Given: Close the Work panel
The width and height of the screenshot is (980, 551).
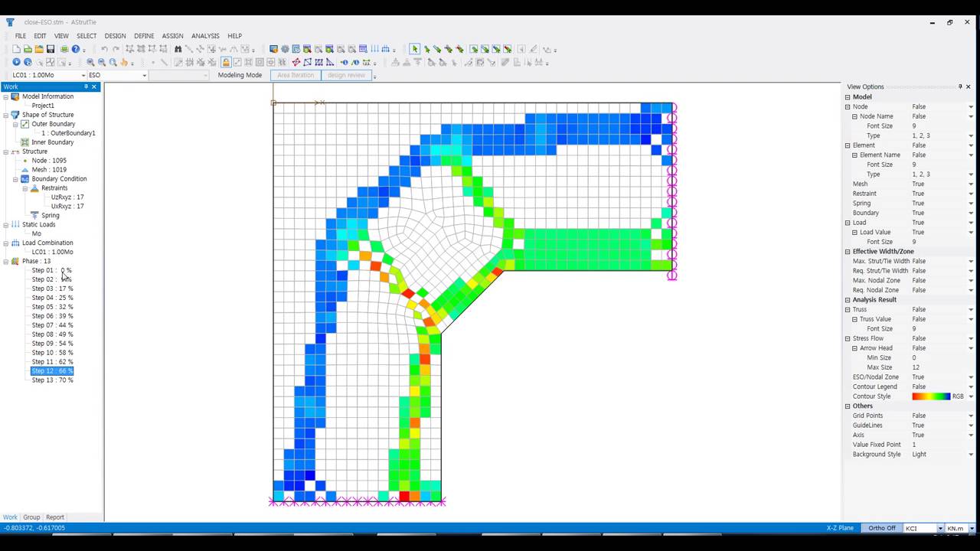Looking at the screenshot, I should pos(94,86).
